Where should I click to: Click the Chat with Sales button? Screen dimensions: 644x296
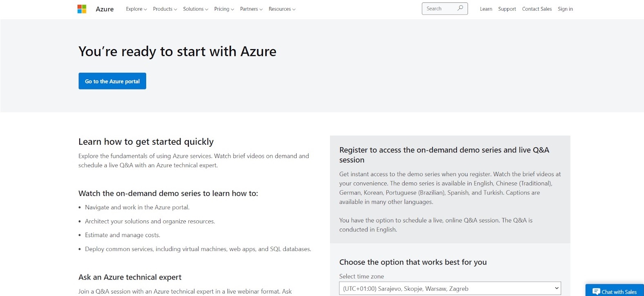[x=618, y=292]
